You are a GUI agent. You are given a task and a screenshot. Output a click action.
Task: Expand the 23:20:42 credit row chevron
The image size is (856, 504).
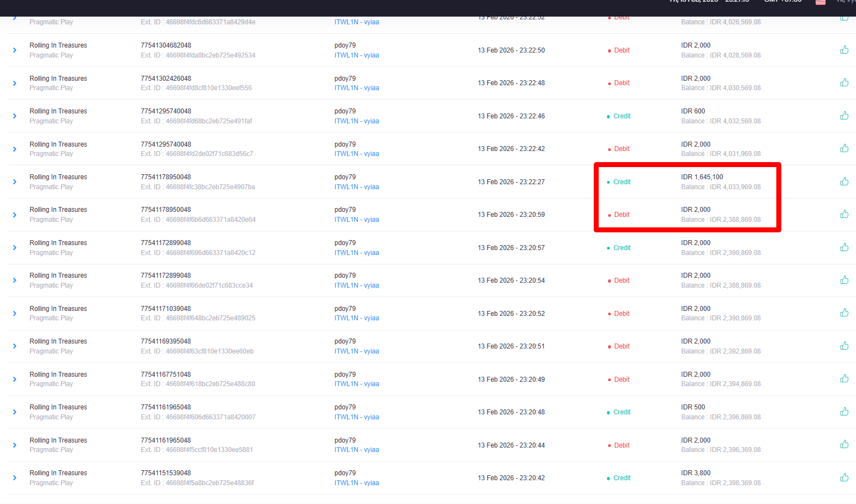click(x=14, y=478)
